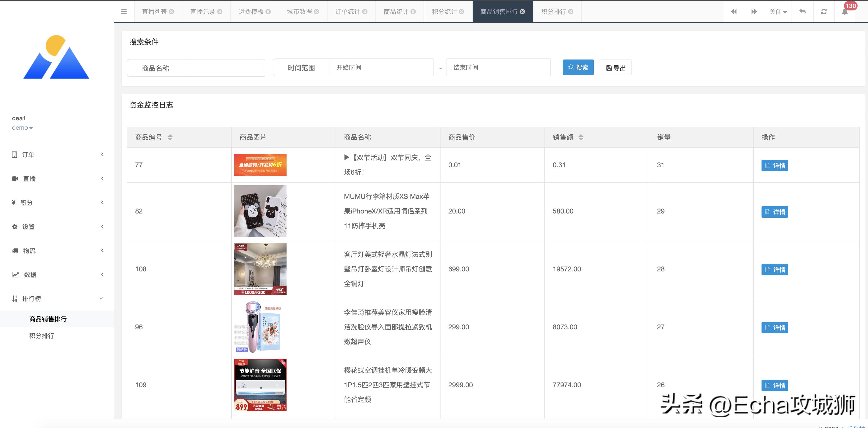Select the 物流 sidebar item

click(30, 250)
